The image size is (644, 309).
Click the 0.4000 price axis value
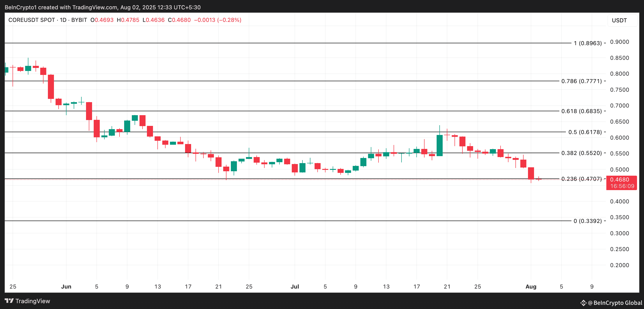pyautogui.click(x=620, y=202)
